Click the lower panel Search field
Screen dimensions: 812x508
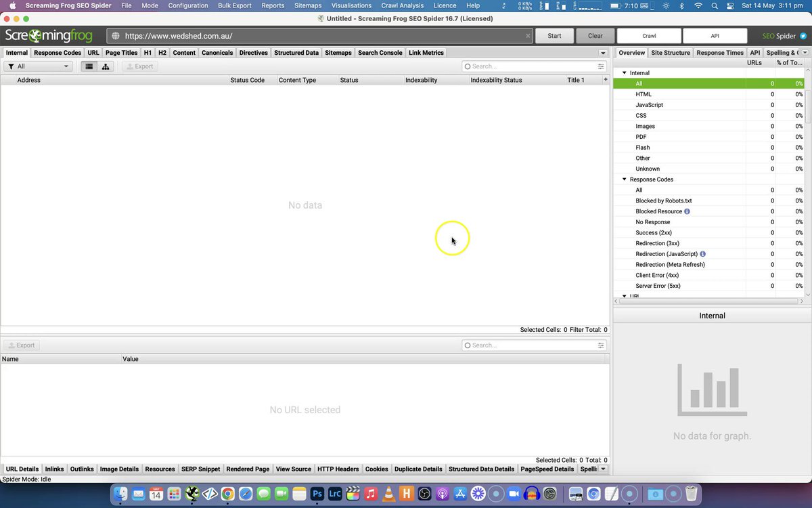(x=534, y=345)
